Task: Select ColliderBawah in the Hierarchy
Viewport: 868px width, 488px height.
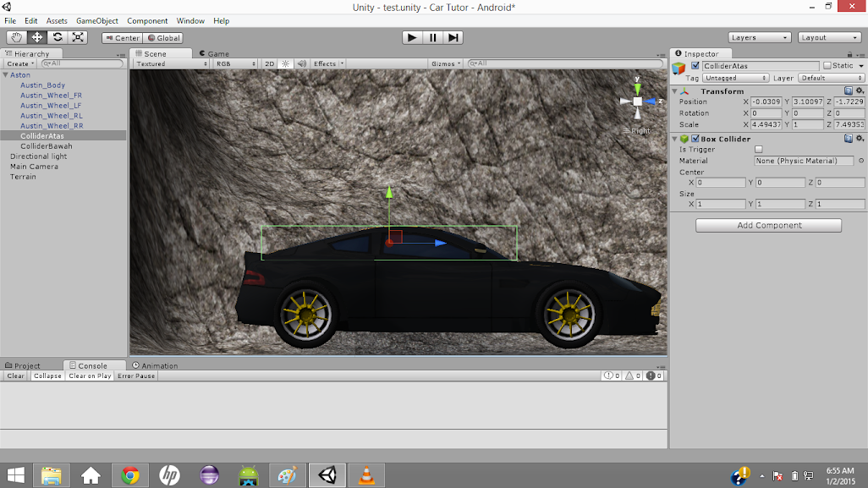Action: point(47,146)
